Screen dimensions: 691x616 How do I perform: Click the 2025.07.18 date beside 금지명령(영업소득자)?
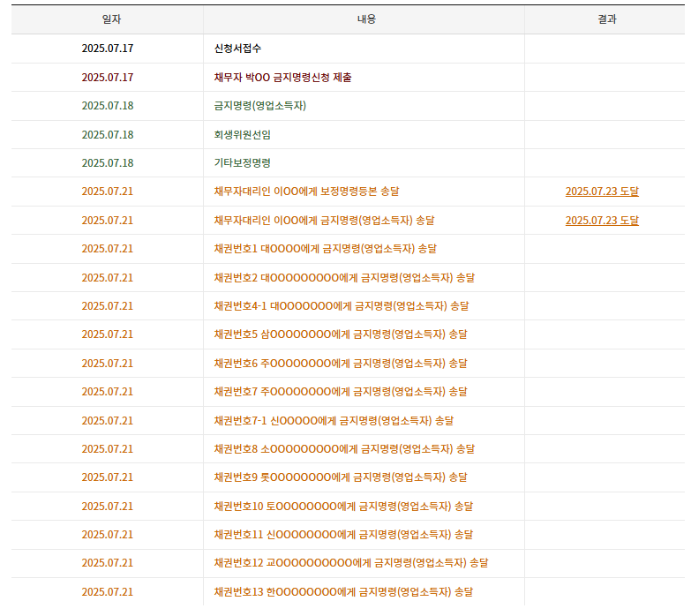click(108, 106)
